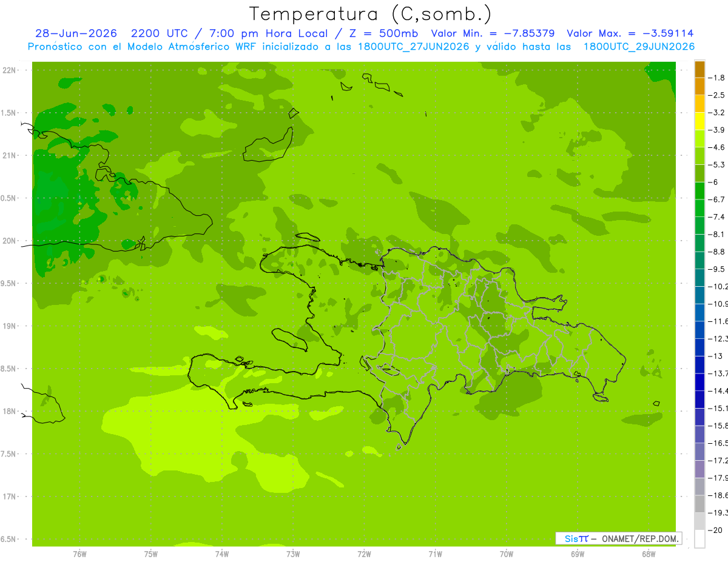This screenshot has width=728, height=562.
Task: Click the '76W' longitude label
Action: tap(79, 554)
